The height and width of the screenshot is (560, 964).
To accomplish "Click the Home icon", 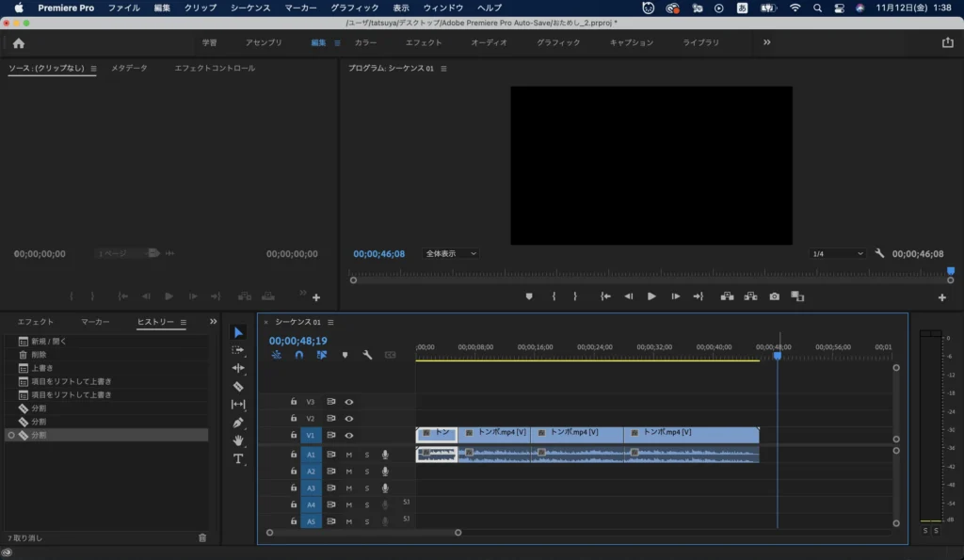I will pyautogui.click(x=19, y=42).
